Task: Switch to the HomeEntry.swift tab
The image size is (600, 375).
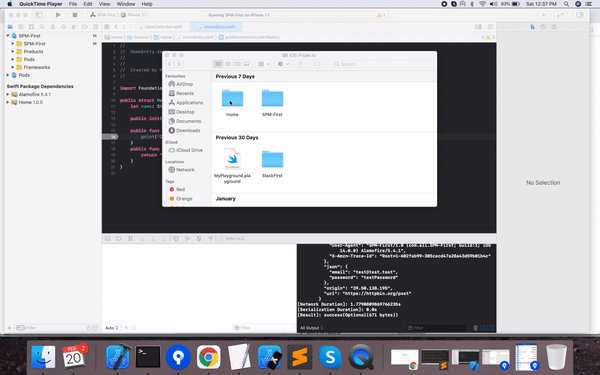Action: 216,27
